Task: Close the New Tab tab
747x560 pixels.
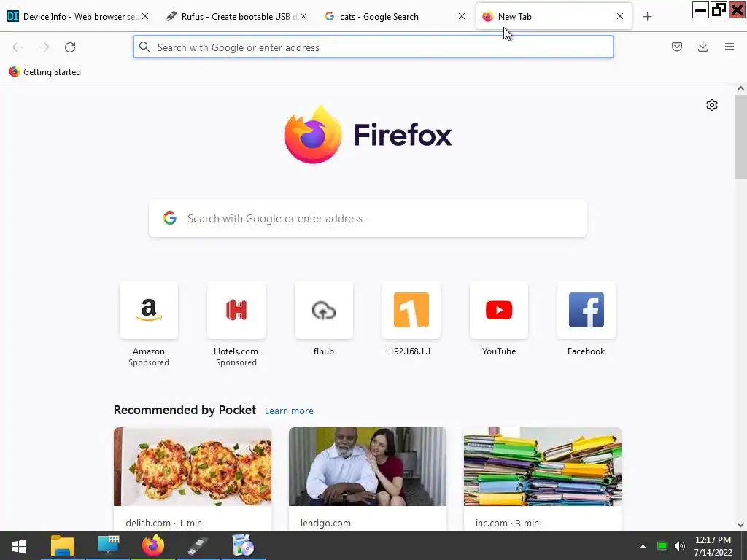Action: pos(620,16)
